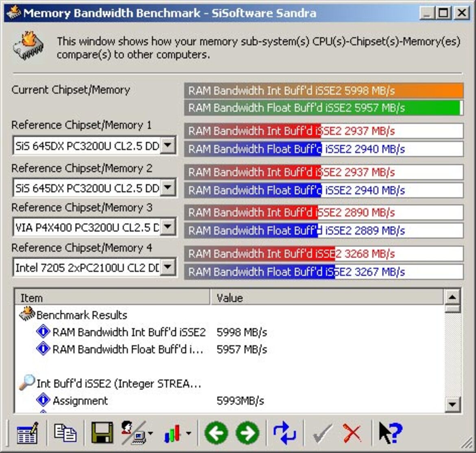Click scroll down arrow of results list
This screenshot has width=476, height=453.
coord(452,405)
